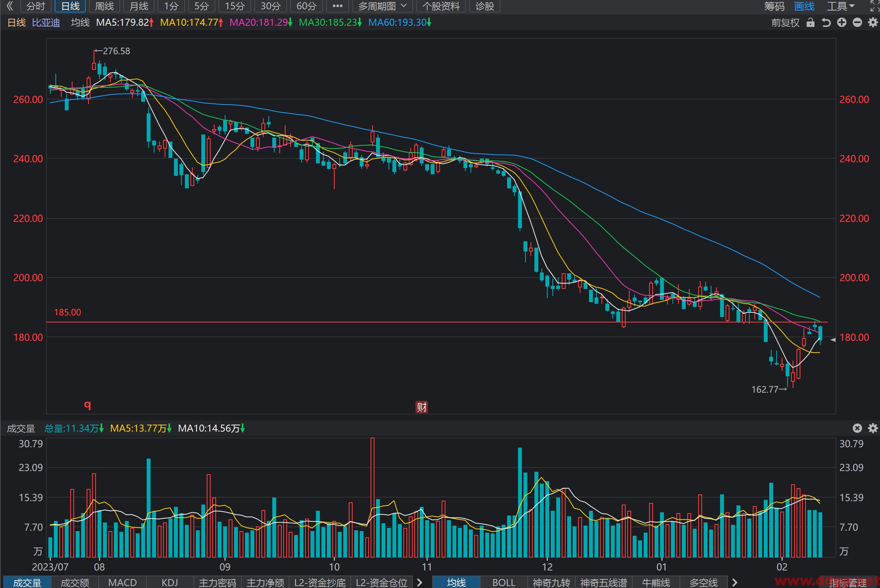Select the 多空线 indicator tab
Image resolution: width=880 pixels, height=588 pixels.
pyautogui.click(x=704, y=582)
